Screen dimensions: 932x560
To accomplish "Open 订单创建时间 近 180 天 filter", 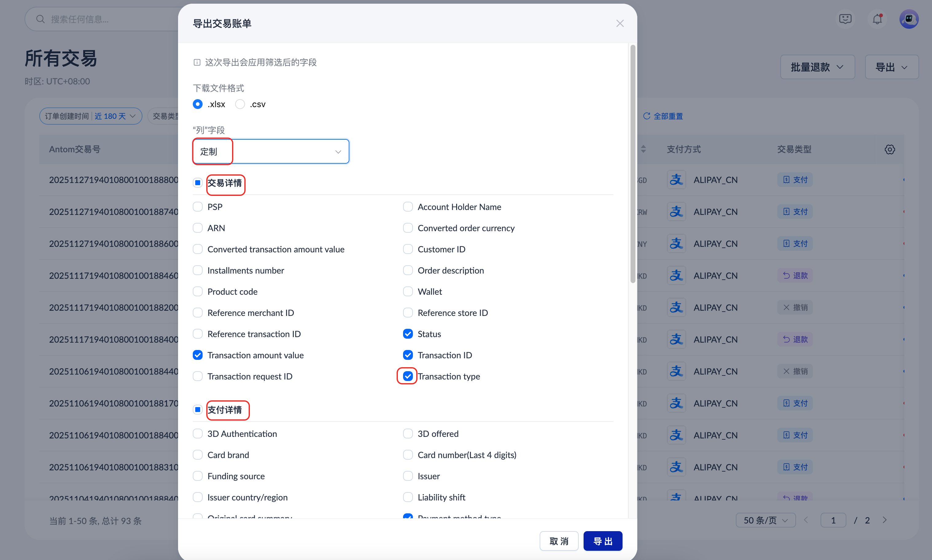I will (x=91, y=116).
